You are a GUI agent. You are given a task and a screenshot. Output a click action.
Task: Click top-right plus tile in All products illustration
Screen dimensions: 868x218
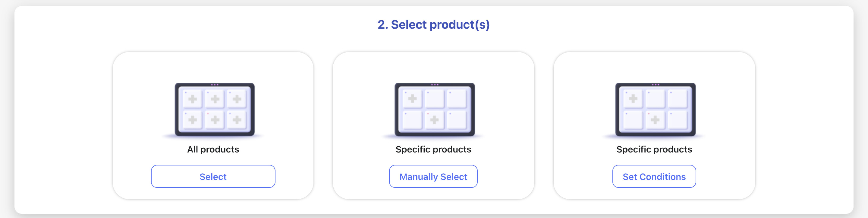pyautogui.click(x=237, y=99)
